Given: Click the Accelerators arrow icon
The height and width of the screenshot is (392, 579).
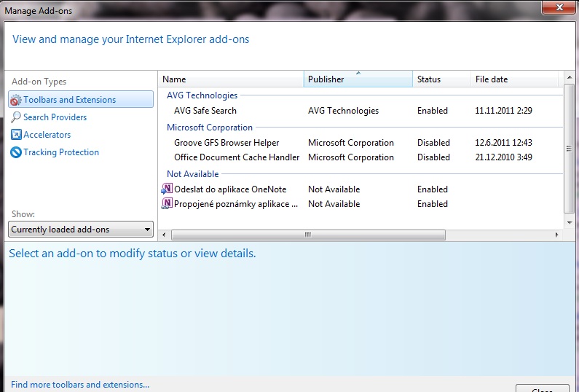Looking at the screenshot, I should coord(16,135).
